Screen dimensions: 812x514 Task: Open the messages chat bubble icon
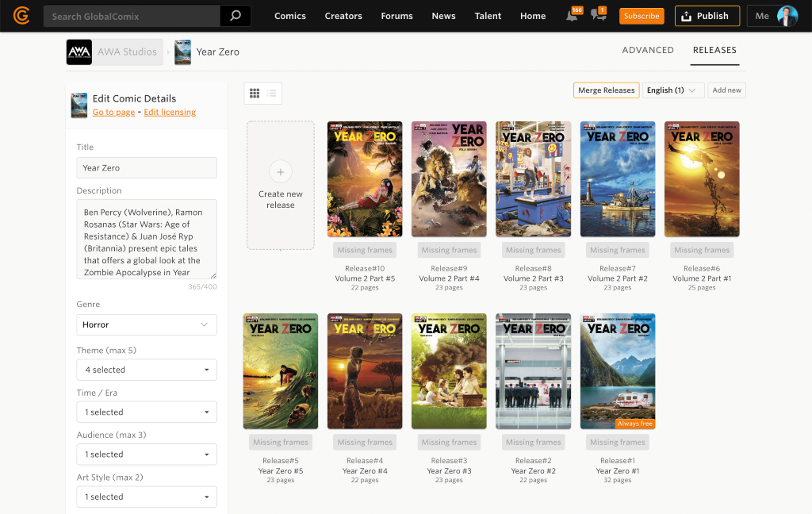click(598, 16)
